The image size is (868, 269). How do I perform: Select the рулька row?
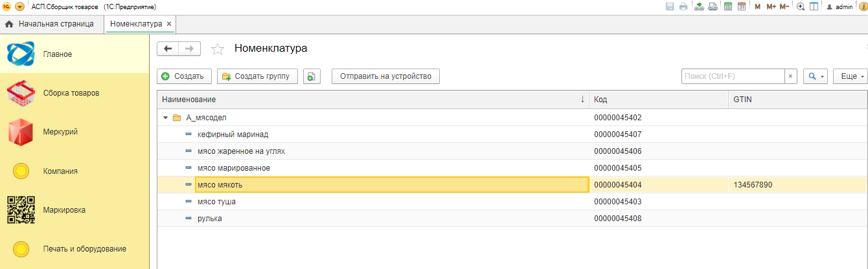pyautogui.click(x=512, y=219)
